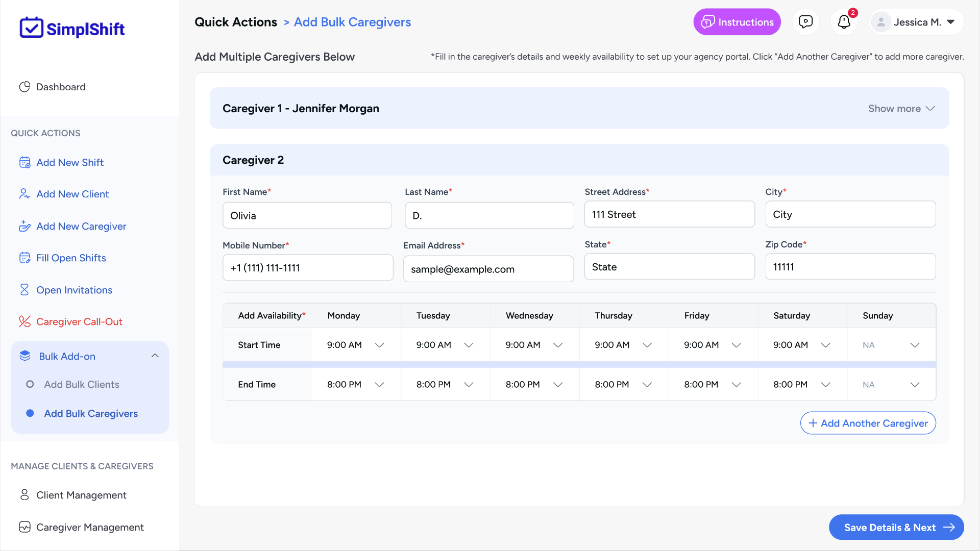Select the Add New Shift calendar icon

tap(25, 162)
